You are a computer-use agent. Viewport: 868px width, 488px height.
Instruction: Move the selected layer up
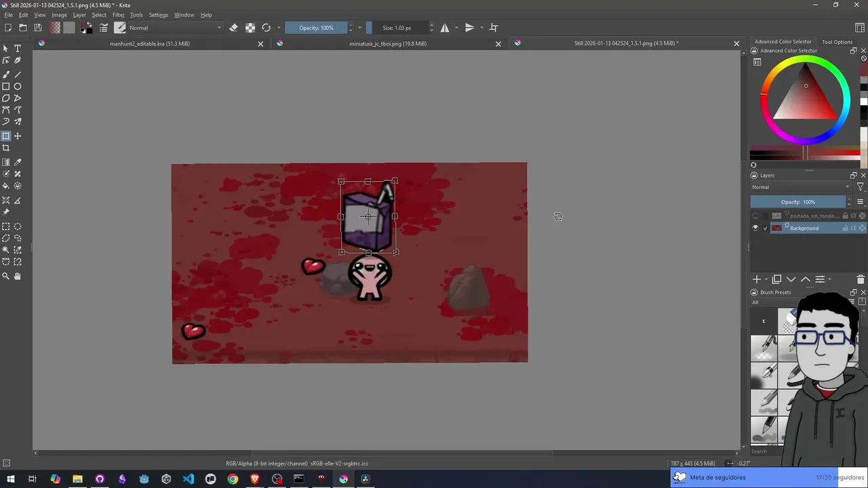click(806, 279)
